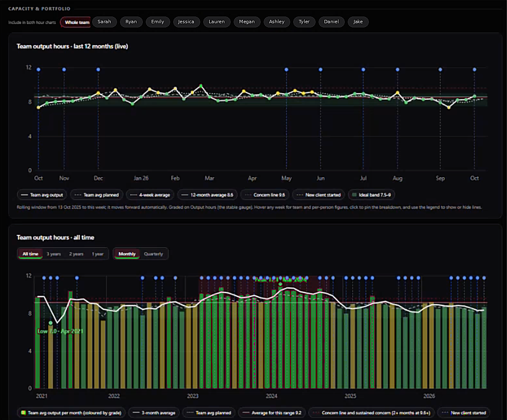The width and height of the screenshot is (507, 420).
Task: Click the Peak 2024 annotation label
Action: pos(280,279)
